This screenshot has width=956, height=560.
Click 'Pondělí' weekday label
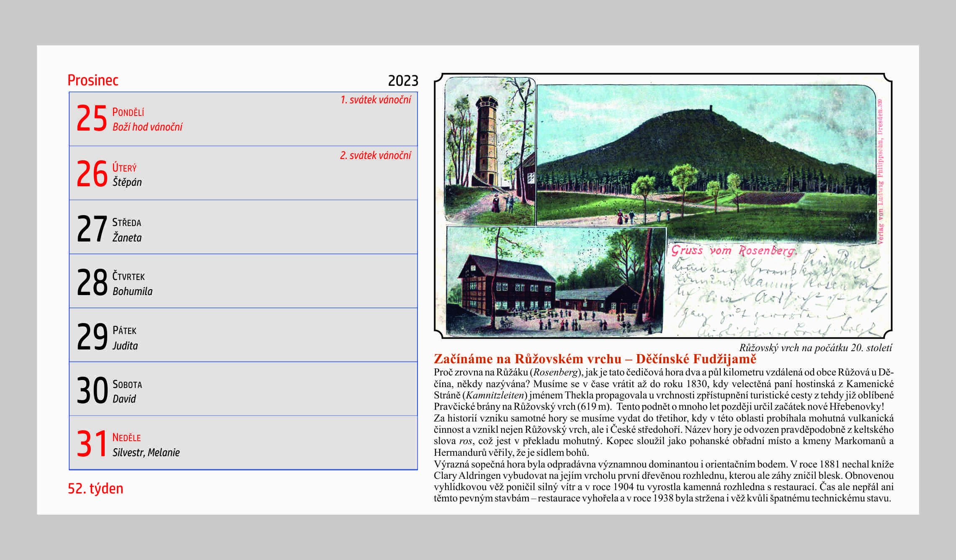click(128, 112)
